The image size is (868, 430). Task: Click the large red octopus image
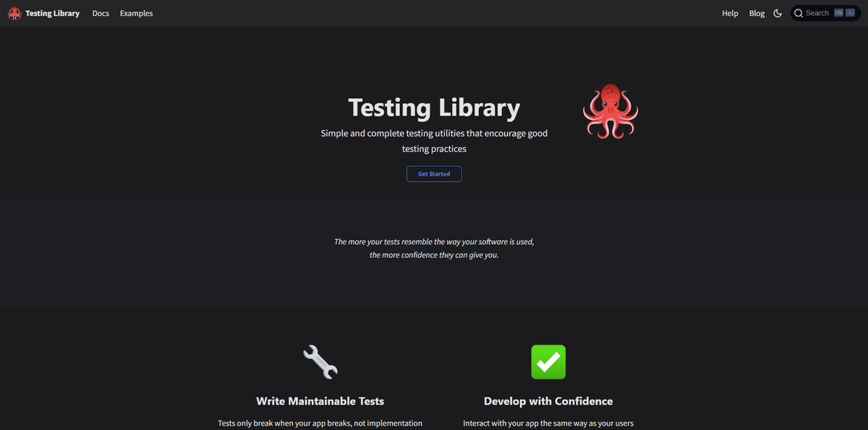pos(610,112)
